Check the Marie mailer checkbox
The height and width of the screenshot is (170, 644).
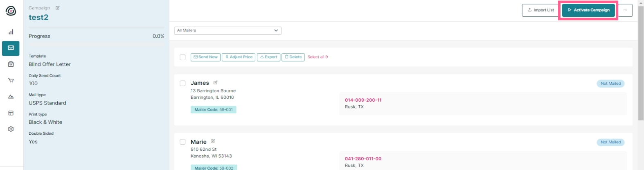[182, 142]
